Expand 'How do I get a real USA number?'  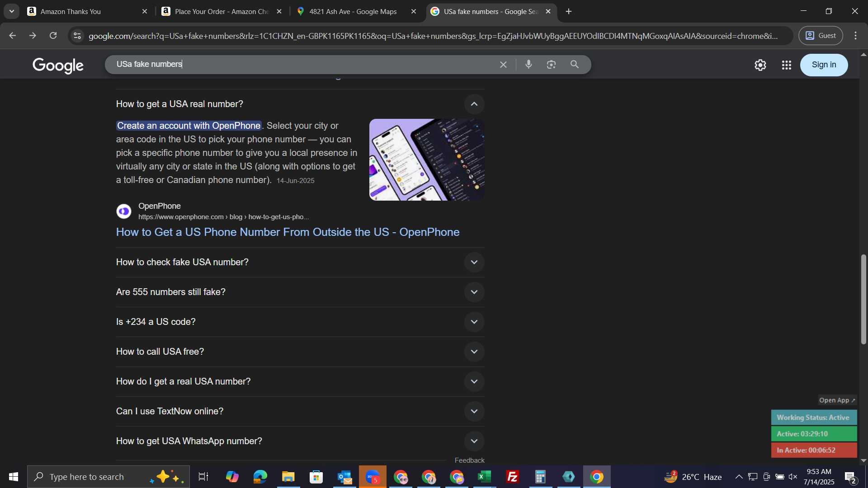click(474, 382)
